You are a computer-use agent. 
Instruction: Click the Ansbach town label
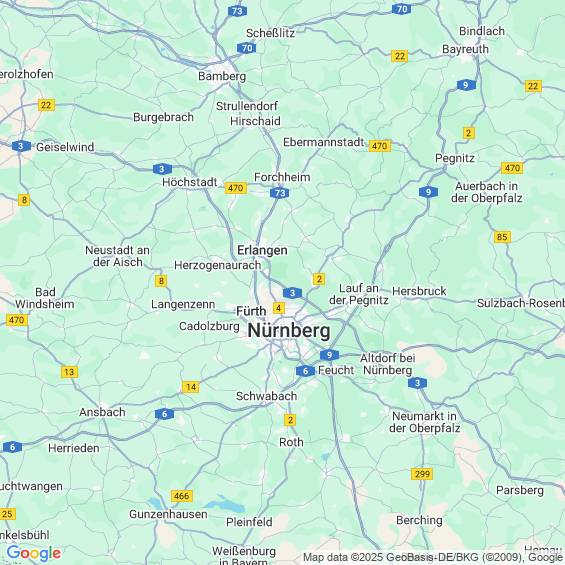(x=102, y=412)
